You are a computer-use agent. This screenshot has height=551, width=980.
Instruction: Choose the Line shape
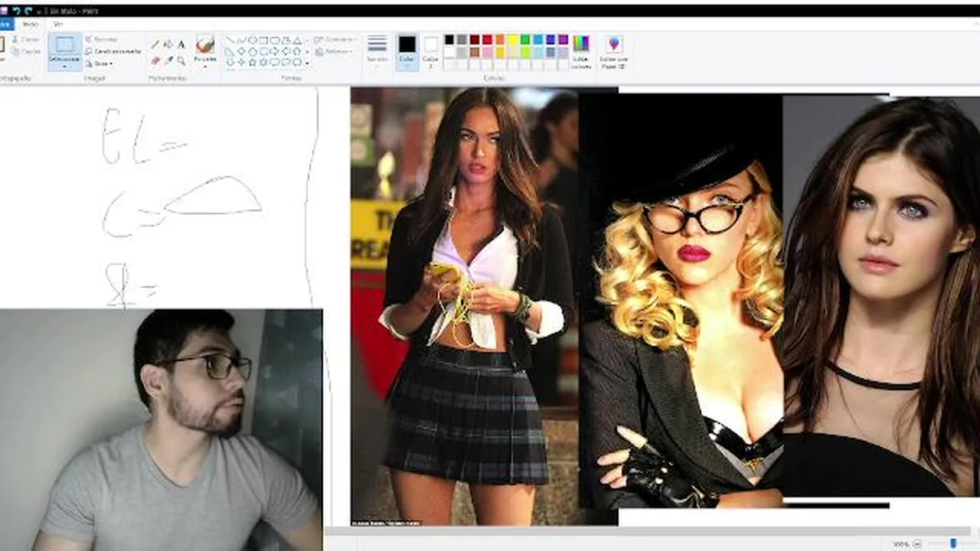[x=230, y=40]
